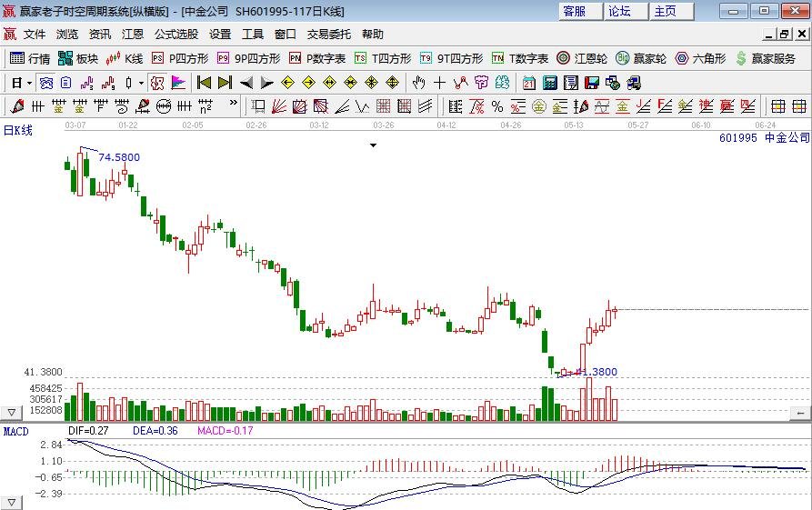This screenshot has width=812, height=510.
Task: Click the 日K线 chart label
Action: [18, 130]
